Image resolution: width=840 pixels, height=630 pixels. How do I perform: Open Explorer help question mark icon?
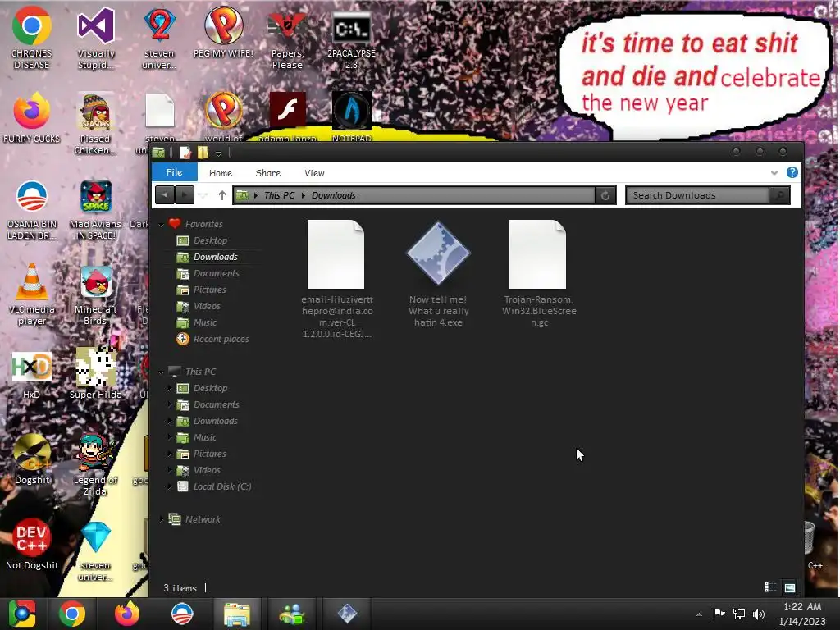point(792,172)
